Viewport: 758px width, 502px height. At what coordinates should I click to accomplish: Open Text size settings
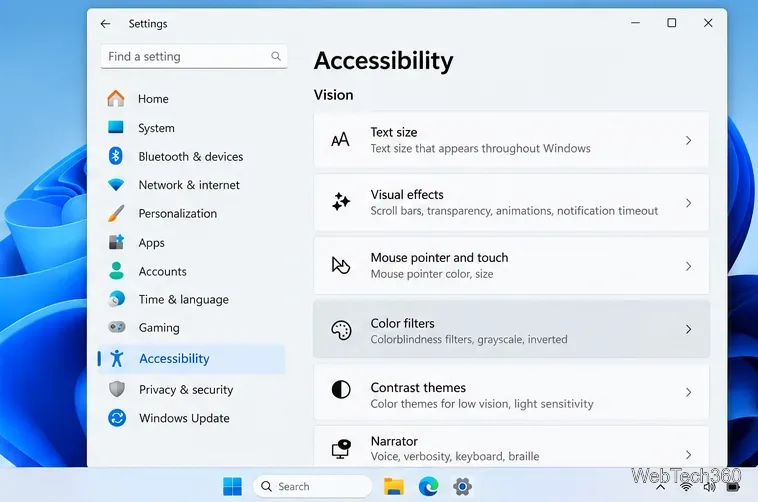click(511, 140)
